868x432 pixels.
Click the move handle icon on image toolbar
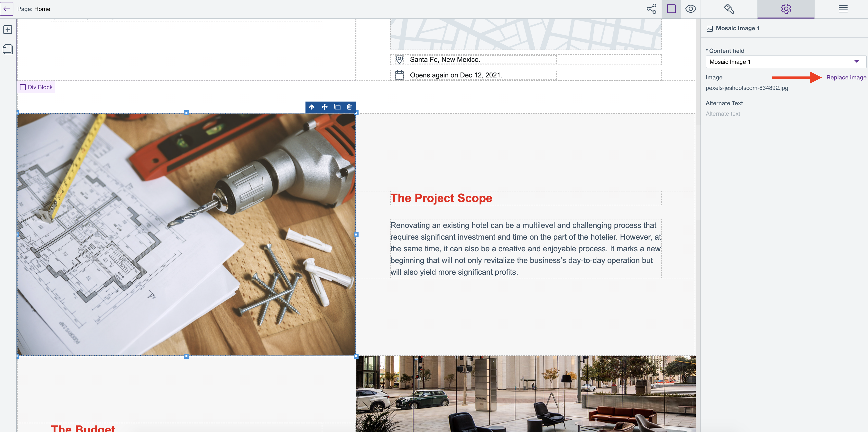(x=324, y=107)
